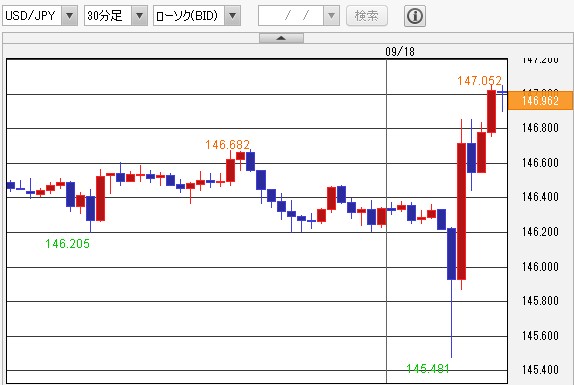
Task: Click the long blue candle with 145.481 wick
Action: click(451, 254)
